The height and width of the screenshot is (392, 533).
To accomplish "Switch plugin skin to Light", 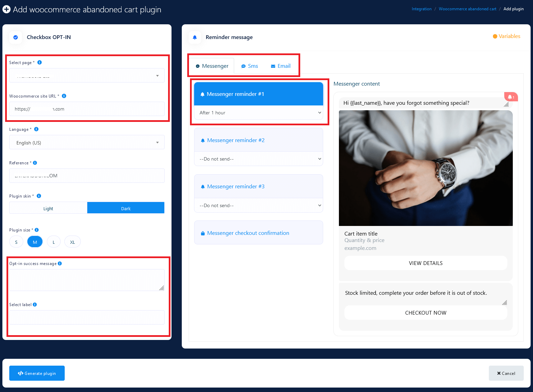I will tap(48, 208).
